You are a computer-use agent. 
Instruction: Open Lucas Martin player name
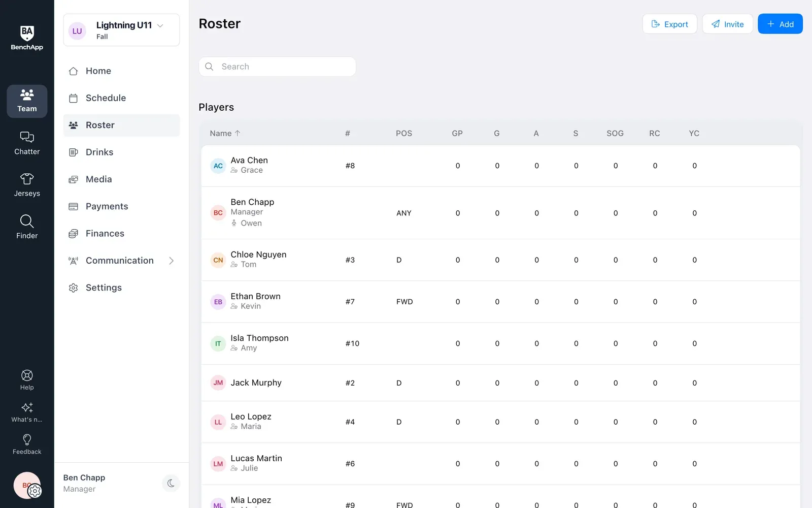(x=256, y=458)
